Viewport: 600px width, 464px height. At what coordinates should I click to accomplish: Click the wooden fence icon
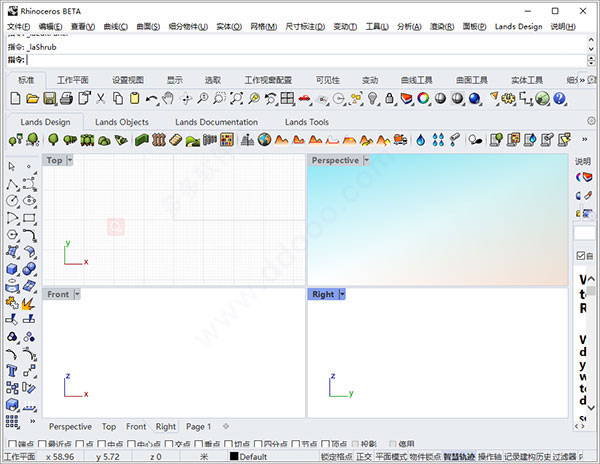(158, 140)
